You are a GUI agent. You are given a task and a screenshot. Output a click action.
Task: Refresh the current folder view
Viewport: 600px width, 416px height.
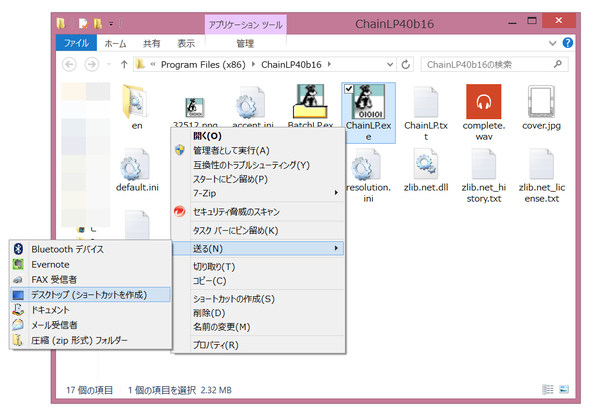pos(406,64)
